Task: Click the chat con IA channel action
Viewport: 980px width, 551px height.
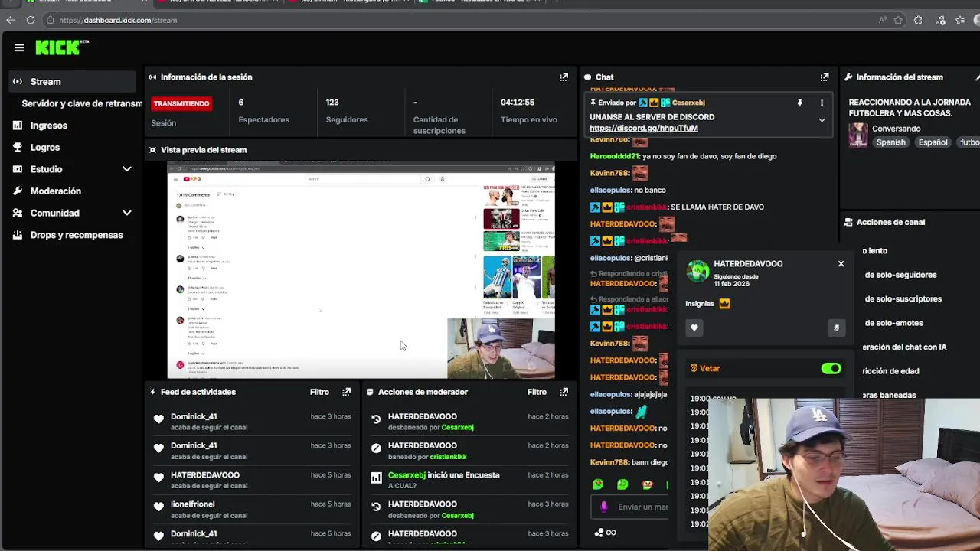Action: tap(904, 347)
